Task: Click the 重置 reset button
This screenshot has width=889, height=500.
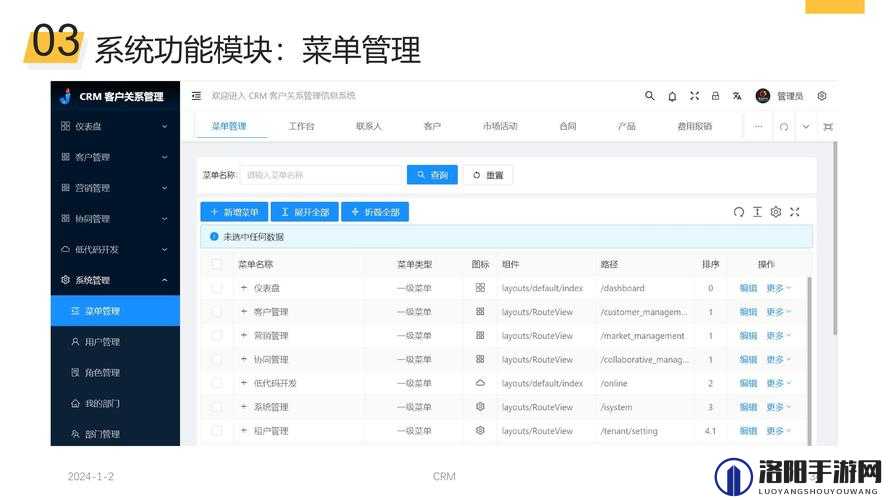Action: point(488,175)
